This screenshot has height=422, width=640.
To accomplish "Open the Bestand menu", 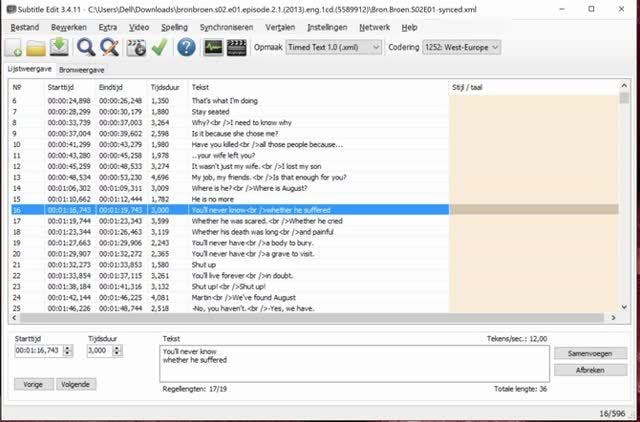I will tap(25, 27).
